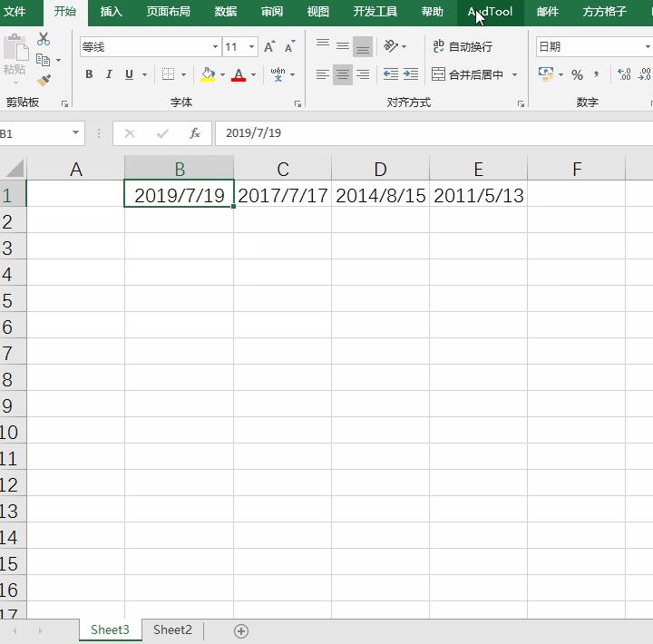Open the 字体 font dialog launcher
The height and width of the screenshot is (644, 653).
click(x=297, y=103)
